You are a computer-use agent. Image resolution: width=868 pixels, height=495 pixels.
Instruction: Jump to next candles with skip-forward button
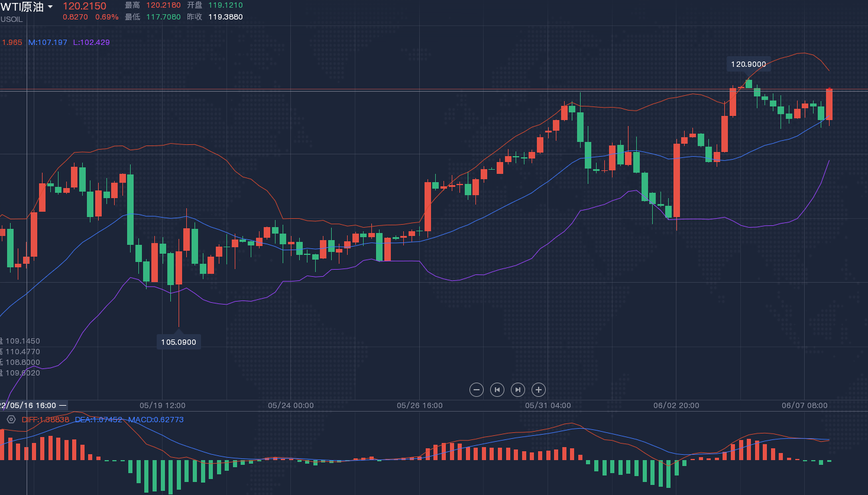point(518,390)
